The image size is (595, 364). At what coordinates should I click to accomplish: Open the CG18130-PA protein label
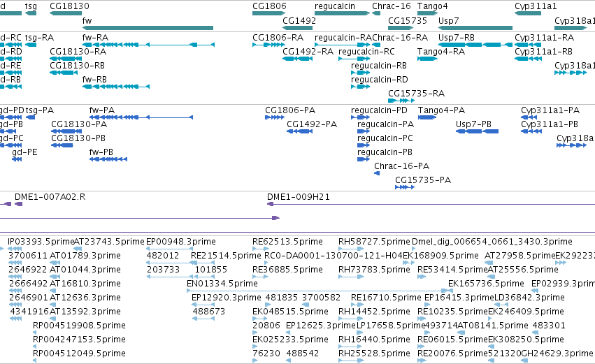(x=79, y=124)
